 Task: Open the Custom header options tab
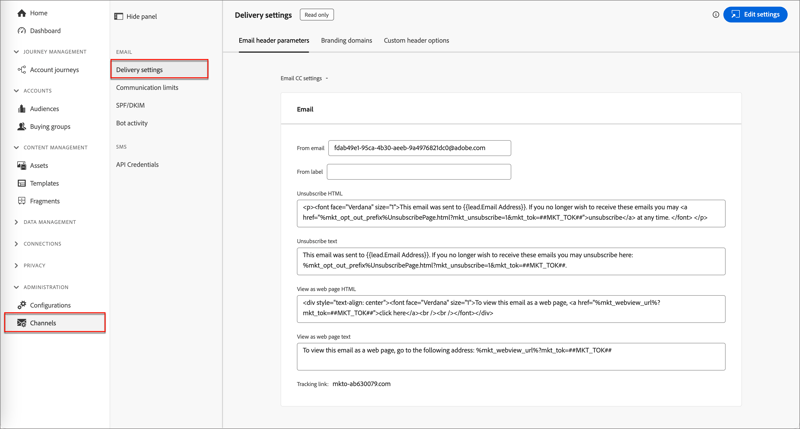point(416,41)
